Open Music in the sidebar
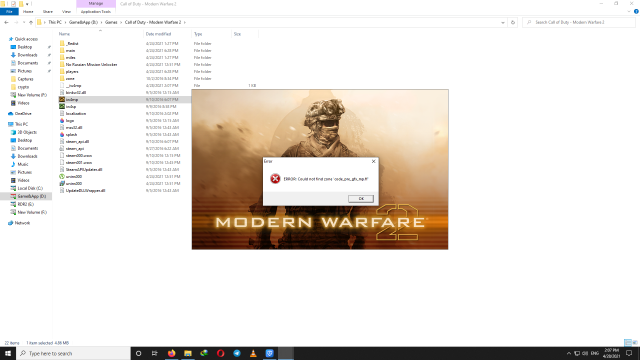640x360 pixels. tap(23, 164)
